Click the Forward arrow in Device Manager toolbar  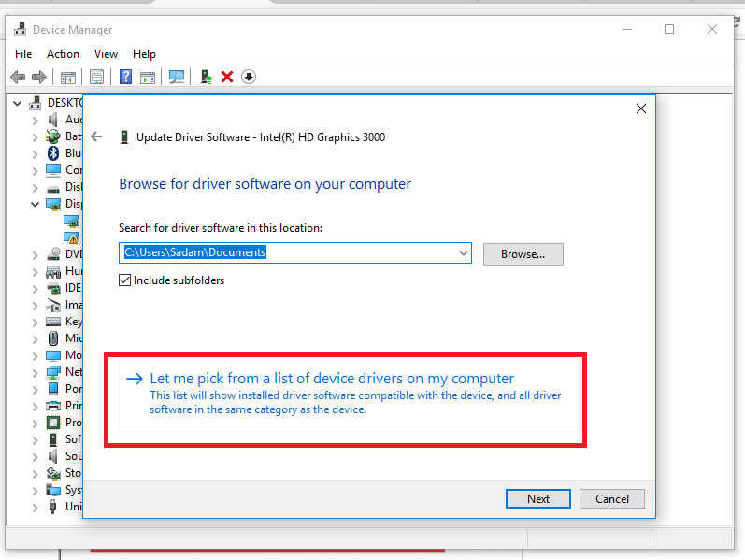[39, 77]
